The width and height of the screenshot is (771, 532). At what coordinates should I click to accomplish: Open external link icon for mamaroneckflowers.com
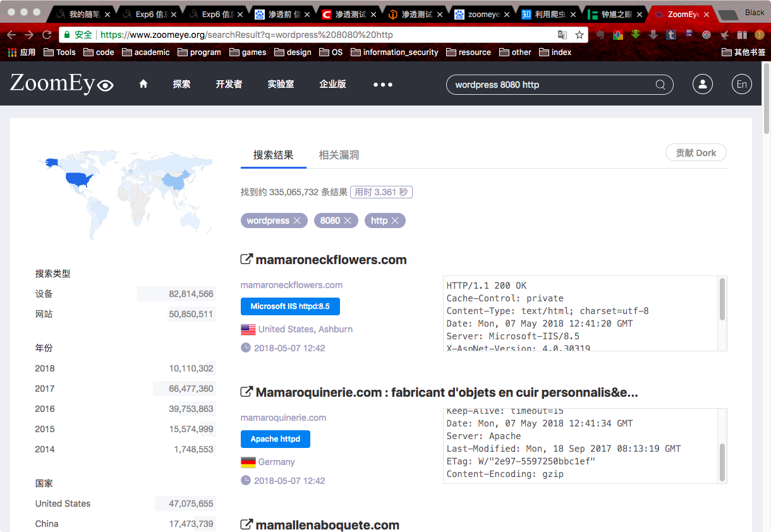pyautogui.click(x=246, y=260)
